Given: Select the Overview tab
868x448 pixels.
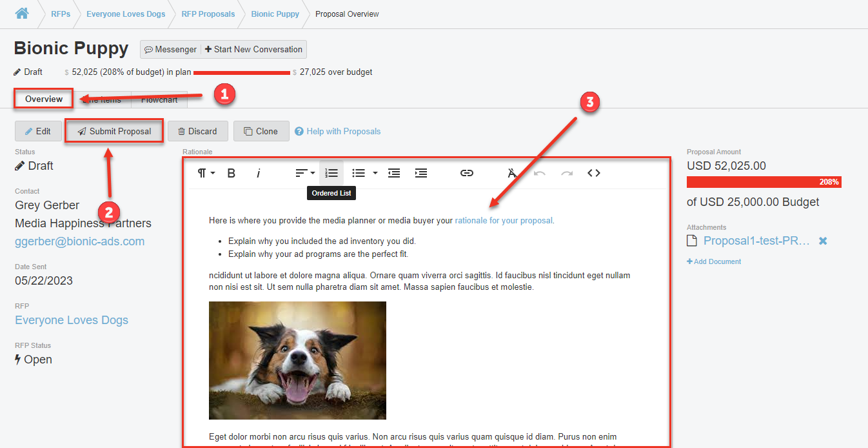Looking at the screenshot, I should tap(44, 99).
